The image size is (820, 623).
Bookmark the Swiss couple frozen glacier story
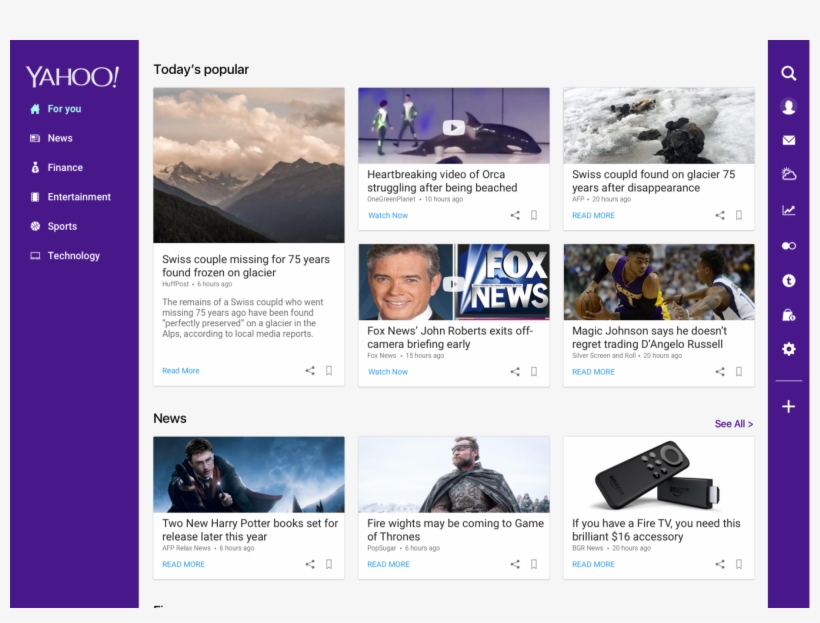(x=329, y=370)
